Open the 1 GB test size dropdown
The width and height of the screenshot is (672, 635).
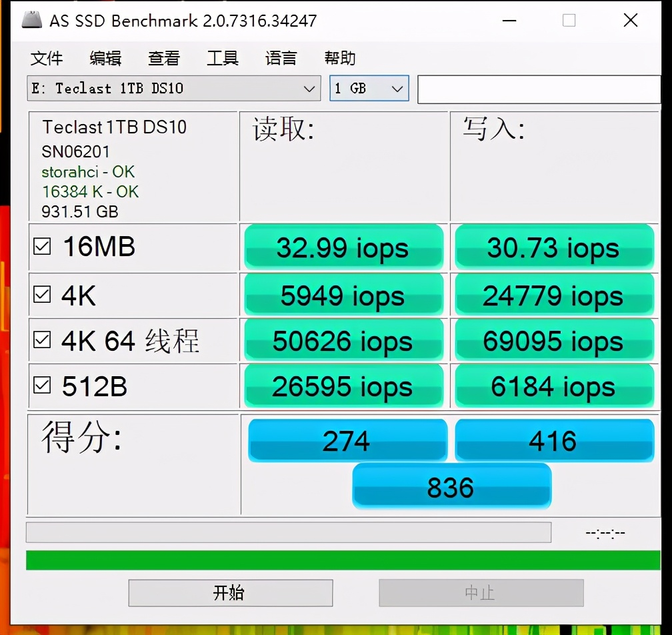click(x=369, y=88)
